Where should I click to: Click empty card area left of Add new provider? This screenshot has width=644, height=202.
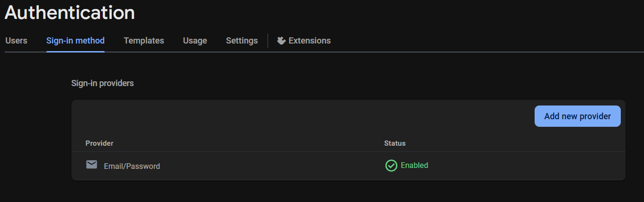[x=303, y=116]
